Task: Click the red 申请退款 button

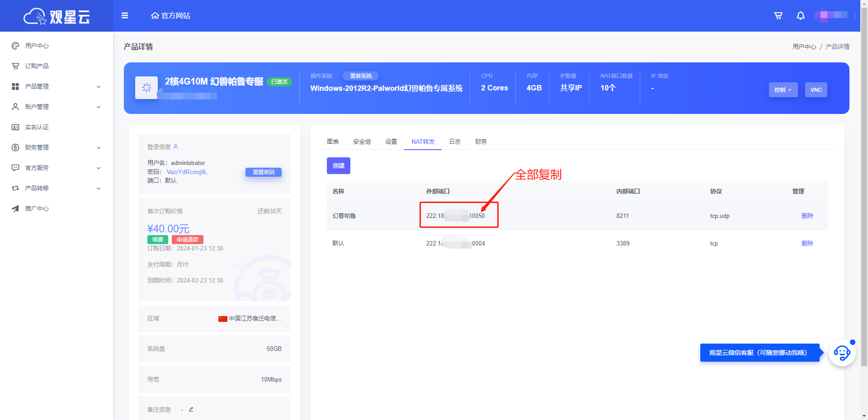Action: 188,240
